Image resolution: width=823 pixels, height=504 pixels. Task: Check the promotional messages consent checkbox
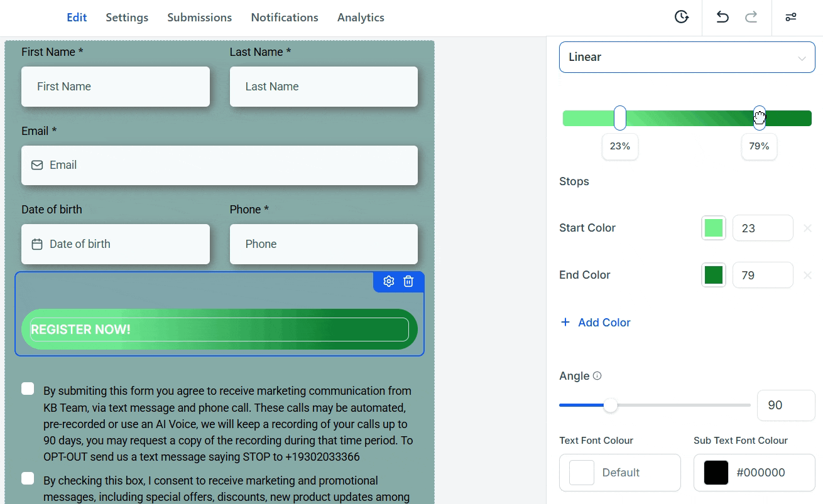click(x=28, y=479)
